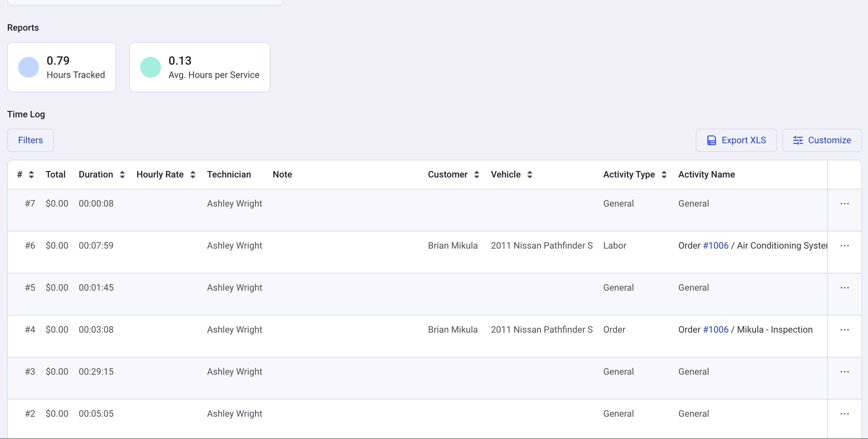868x439 pixels.
Task: Sort entries by Duration arrows
Action: pyautogui.click(x=122, y=174)
